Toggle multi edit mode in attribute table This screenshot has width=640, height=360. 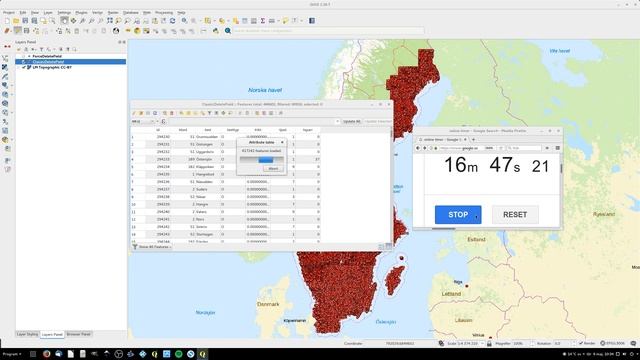(141, 113)
